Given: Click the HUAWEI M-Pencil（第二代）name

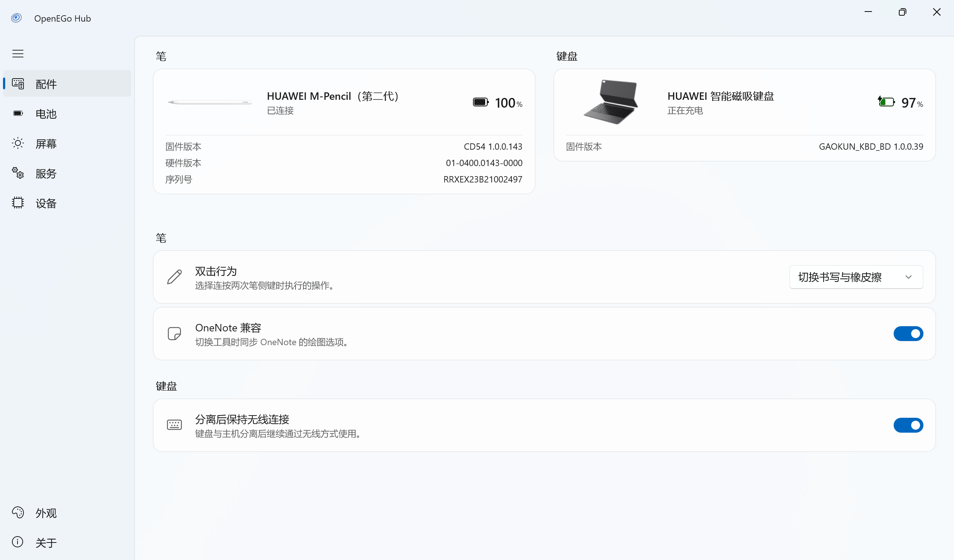Looking at the screenshot, I should 333,96.
